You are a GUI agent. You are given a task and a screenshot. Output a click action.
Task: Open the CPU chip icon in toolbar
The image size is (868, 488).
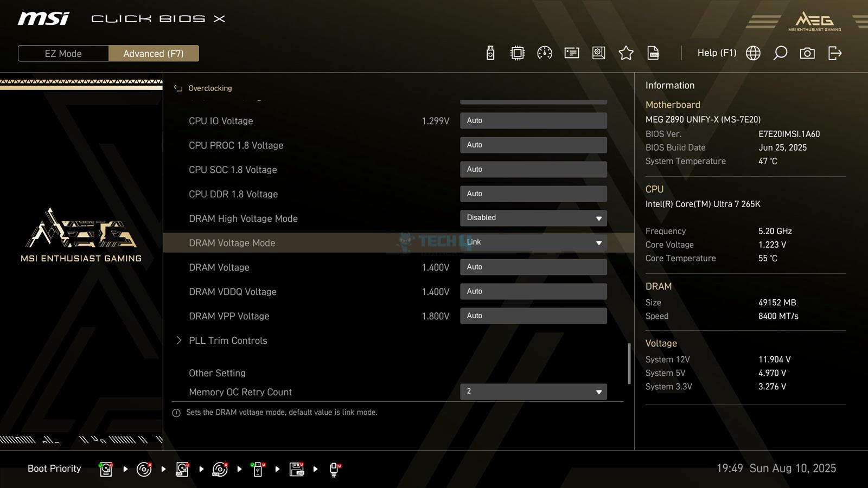click(x=518, y=53)
